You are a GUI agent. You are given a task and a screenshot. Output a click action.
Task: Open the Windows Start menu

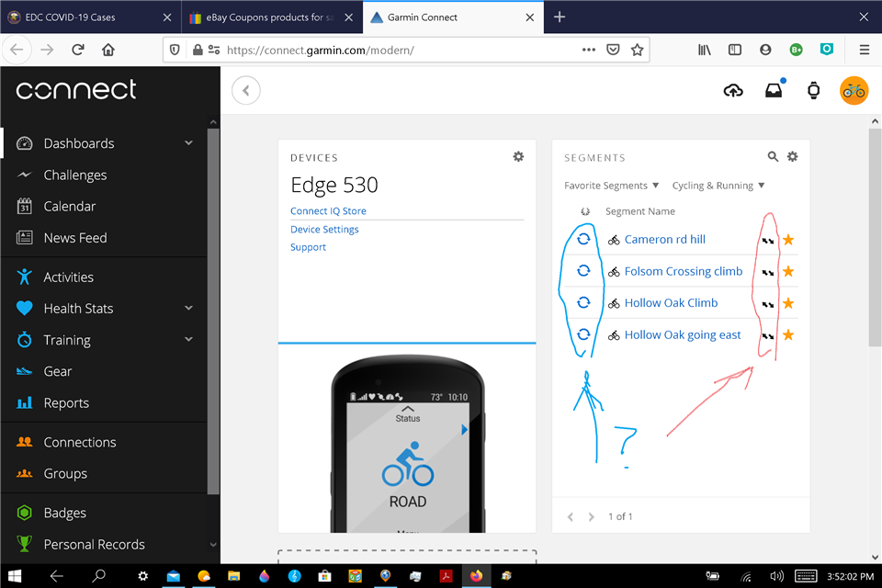point(16,576)
